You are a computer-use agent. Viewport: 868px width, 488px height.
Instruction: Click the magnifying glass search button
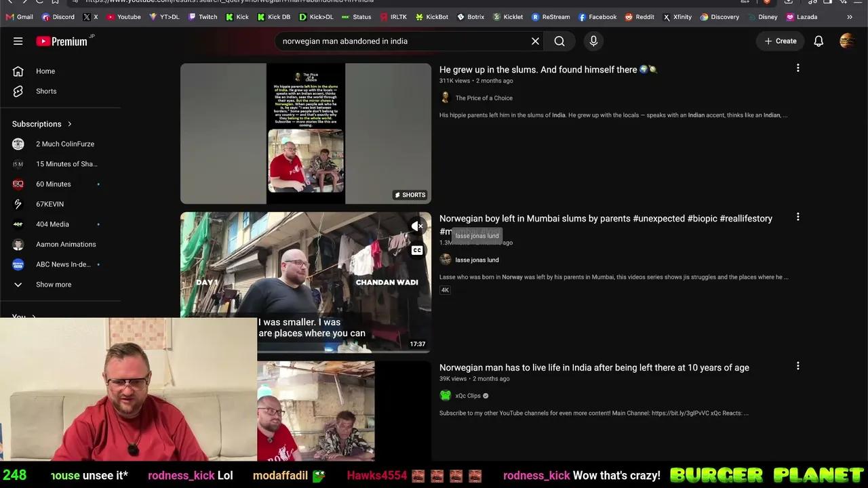[559, 41]
